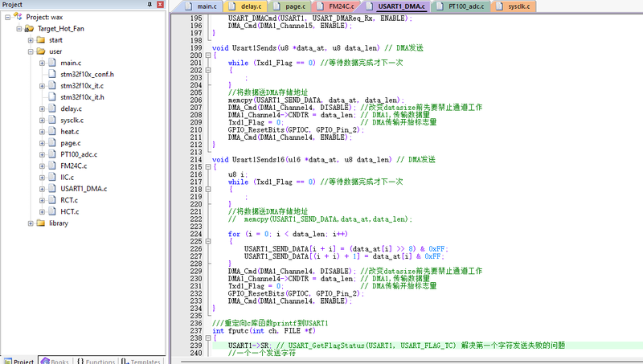
Task: Select HCT.c in project tree
Action: point(70,212)
